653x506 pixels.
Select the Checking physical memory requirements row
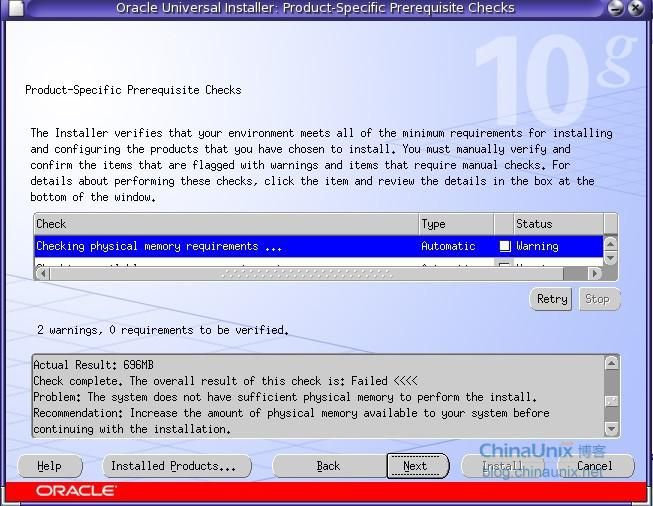[319, 246]
